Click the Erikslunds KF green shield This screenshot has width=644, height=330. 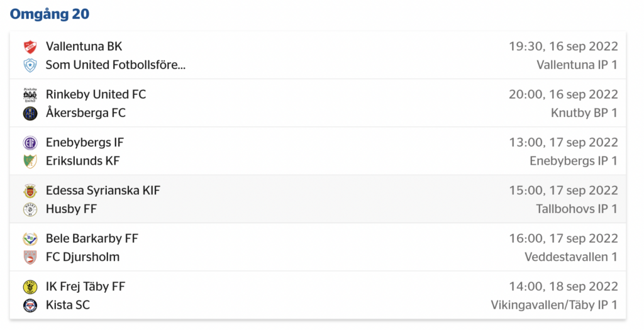[x=30, y=162]
